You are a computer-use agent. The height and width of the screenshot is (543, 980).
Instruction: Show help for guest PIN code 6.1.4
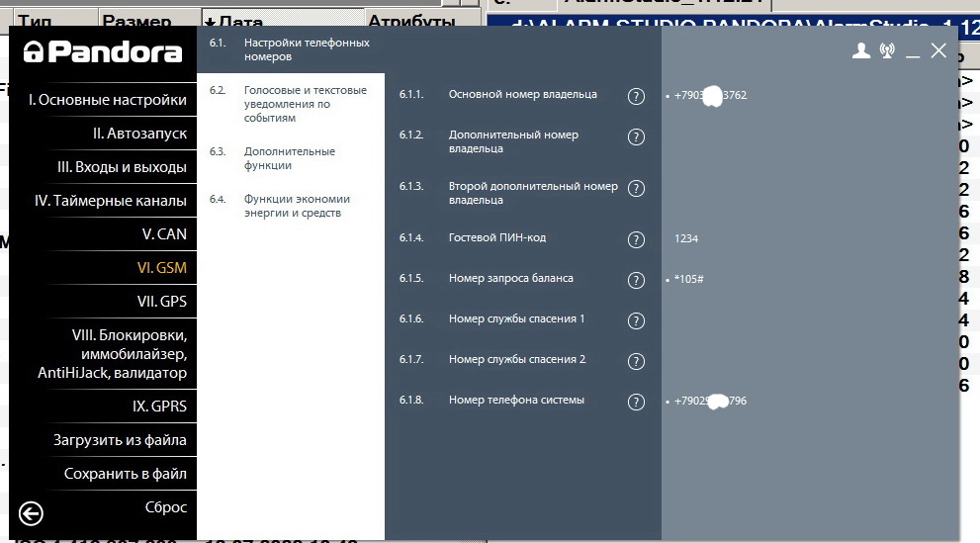coord(637,239)
